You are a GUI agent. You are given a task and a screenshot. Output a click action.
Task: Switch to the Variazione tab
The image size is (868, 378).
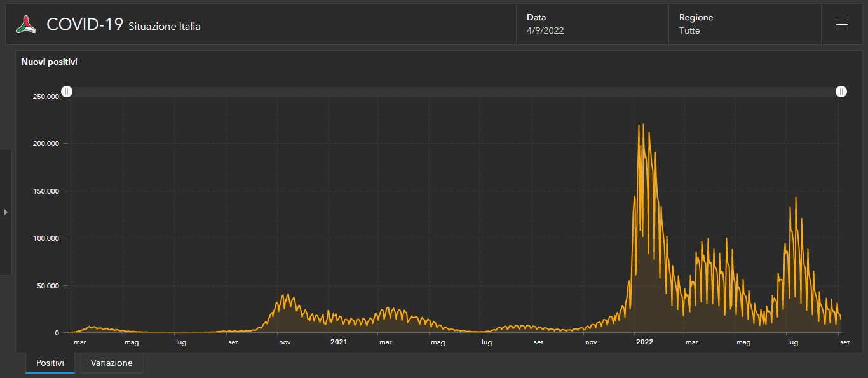coord(112,363)
